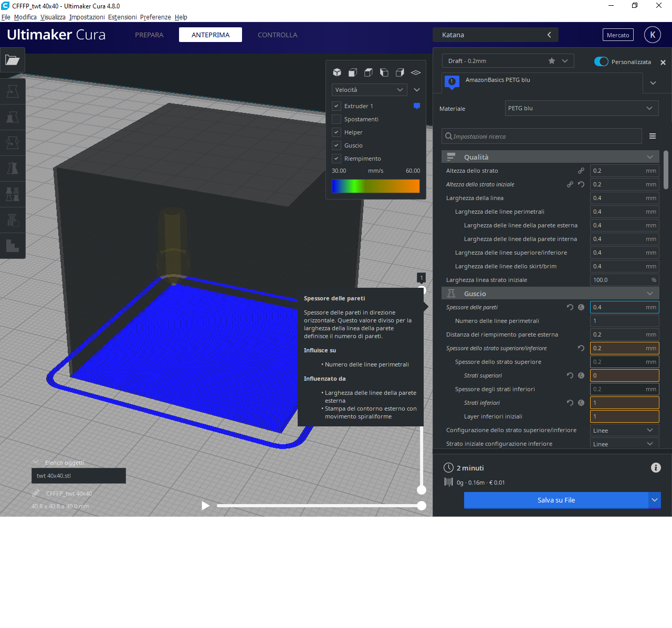Viewport: 672px width, 628px height.
Task: Open Draft - 0.2mm profile dropdown
Action: [x=508, y=61]
